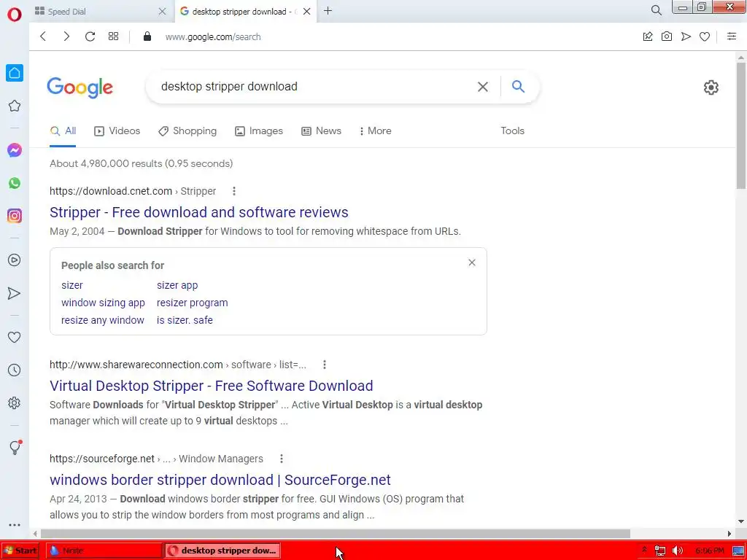Click the address bar URL www.google.com/search
Screen dimensions: 747x560
tap(213, 36)
